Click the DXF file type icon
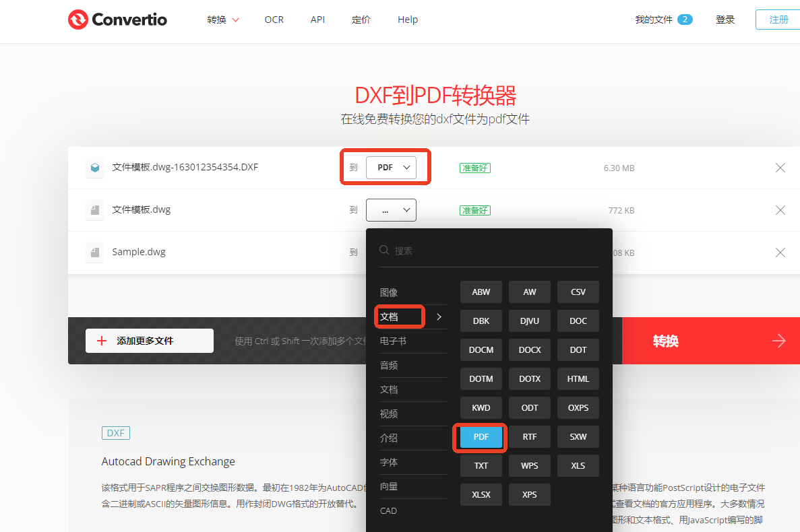The image size is (800, 532). (x=95, y=168)
